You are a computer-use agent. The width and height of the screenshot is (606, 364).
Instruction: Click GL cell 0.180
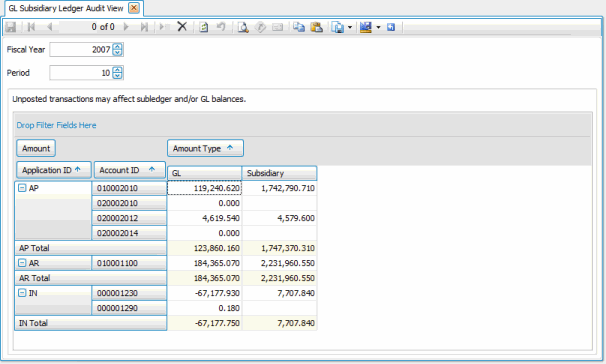click(x=204, y=308)
